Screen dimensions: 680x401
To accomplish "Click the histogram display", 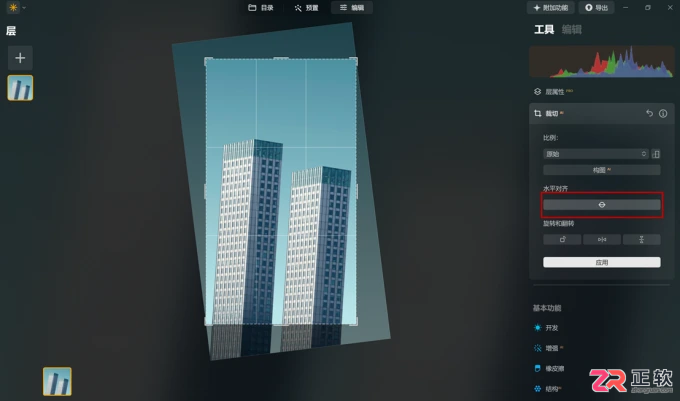I will click(602, 62).
